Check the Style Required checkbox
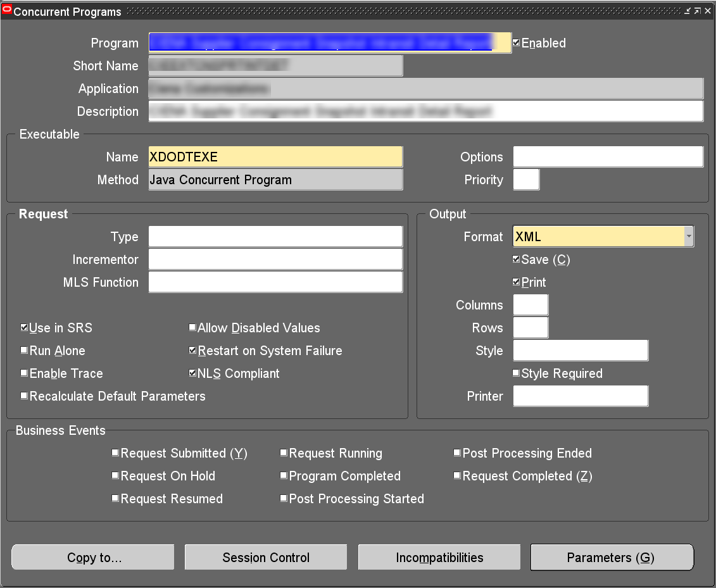Screen dimensions: 716x588 (x=516, y=373)
